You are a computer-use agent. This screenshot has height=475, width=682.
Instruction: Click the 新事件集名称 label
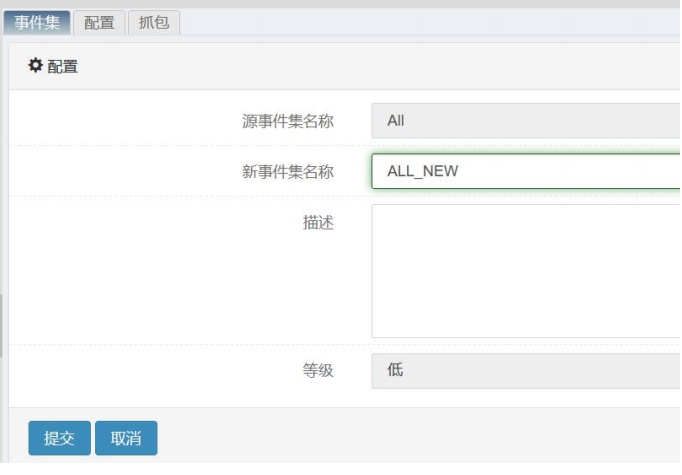coord(288,171)
